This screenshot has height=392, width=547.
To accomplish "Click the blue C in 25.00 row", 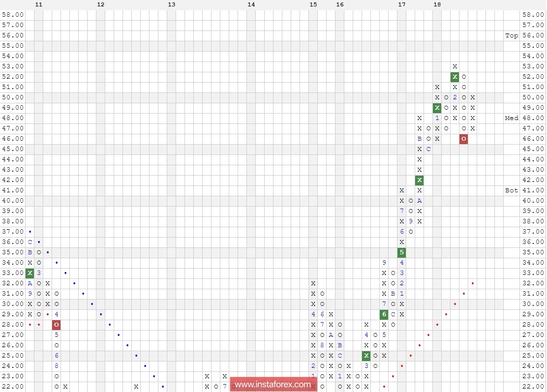I will coord(340,356).
